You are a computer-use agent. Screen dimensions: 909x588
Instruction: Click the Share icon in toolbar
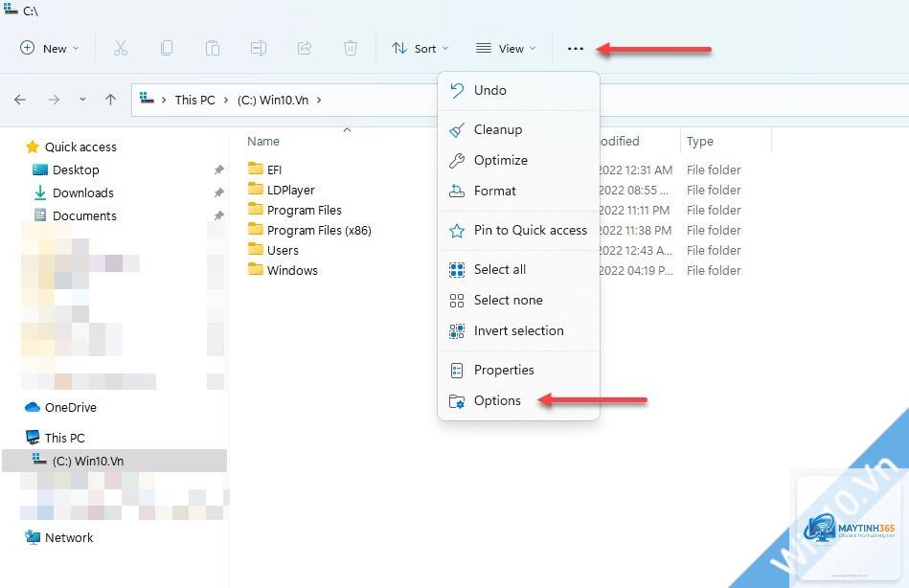click(305, 48)
